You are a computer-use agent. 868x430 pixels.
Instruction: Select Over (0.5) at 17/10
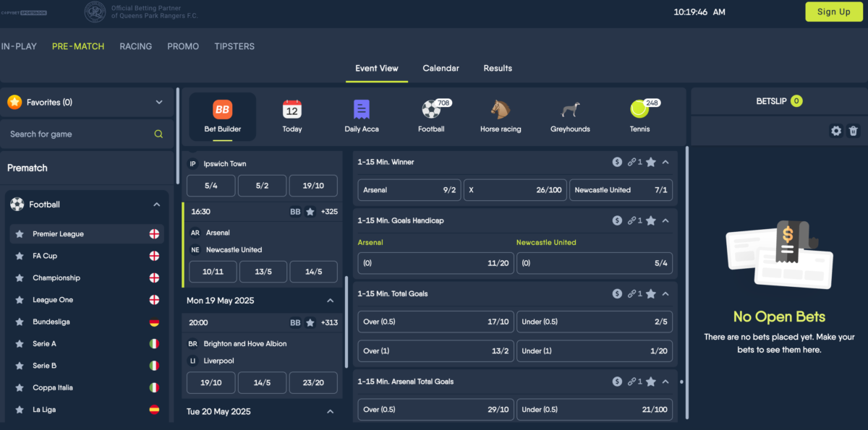[x=436, y=322]
